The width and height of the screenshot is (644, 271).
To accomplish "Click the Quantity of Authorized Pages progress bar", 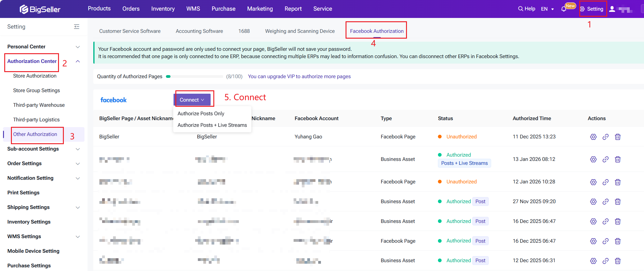I will [x=195, y=77].
